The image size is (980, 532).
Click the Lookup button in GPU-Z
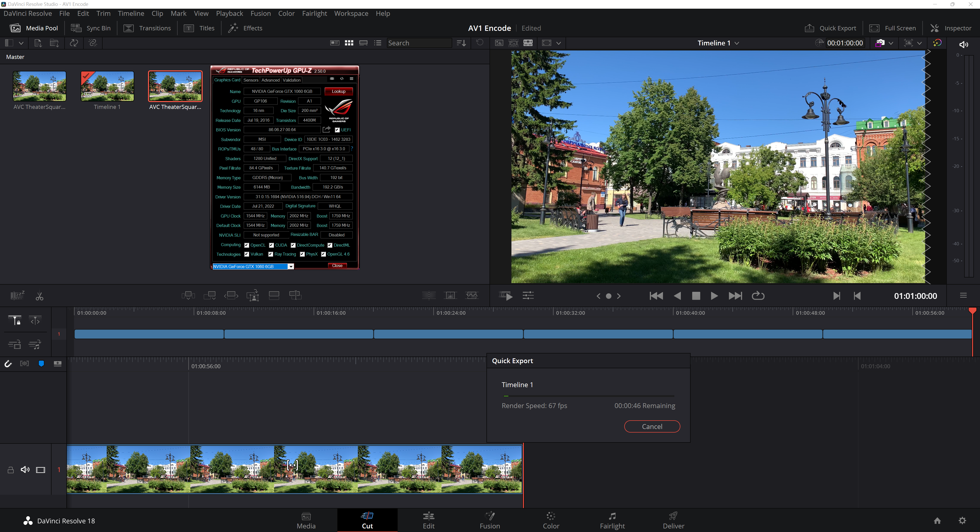click(338, 91)
